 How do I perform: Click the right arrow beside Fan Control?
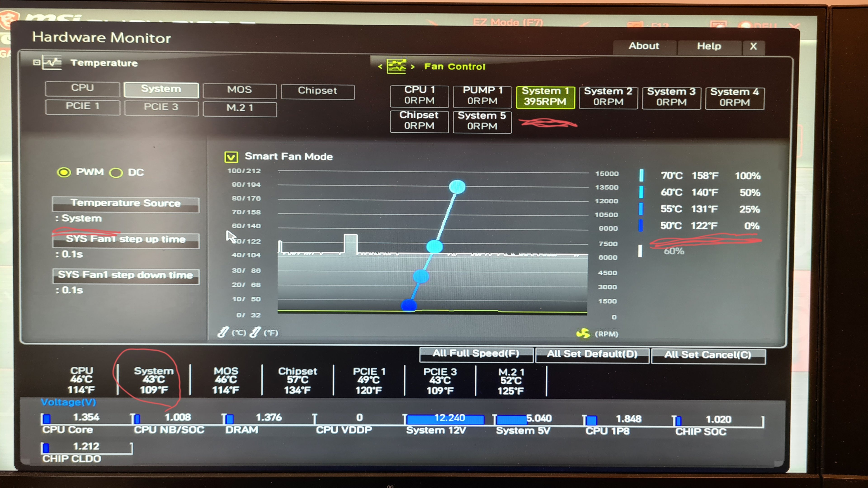[413, 67]
